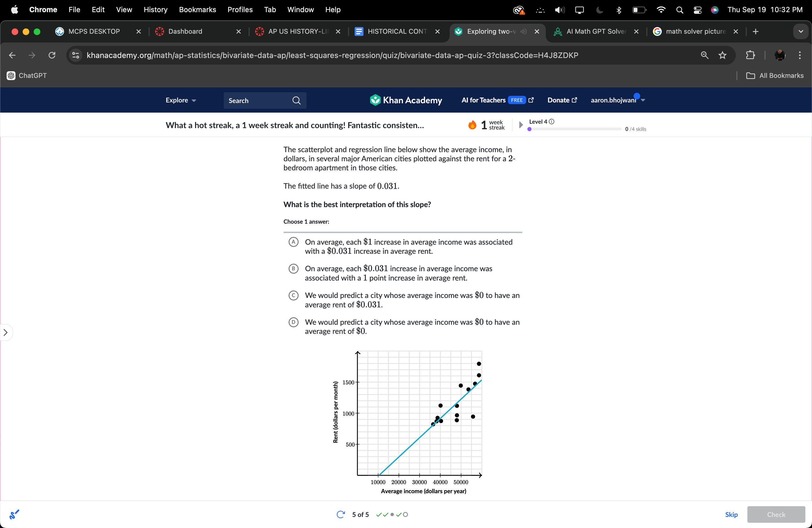The height and width of the screenshot is (528, 812).
Task: Expand the aaron.bhojwani account menu
Action: point(618,100)
